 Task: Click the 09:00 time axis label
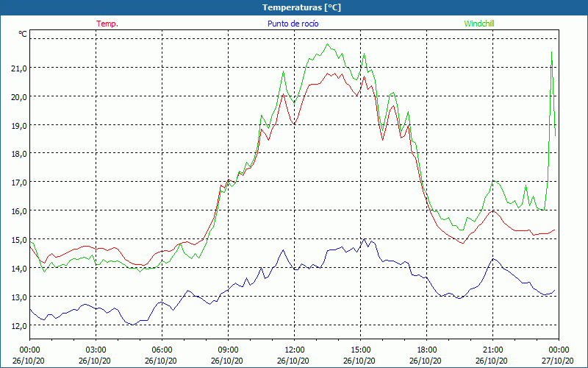tap(228, 350)
